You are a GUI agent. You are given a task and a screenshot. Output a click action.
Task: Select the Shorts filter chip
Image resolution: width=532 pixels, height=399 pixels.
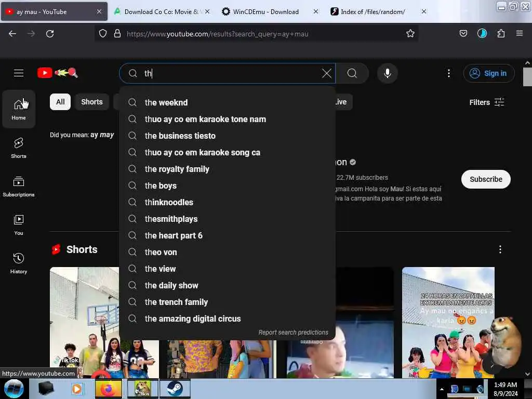92,102
